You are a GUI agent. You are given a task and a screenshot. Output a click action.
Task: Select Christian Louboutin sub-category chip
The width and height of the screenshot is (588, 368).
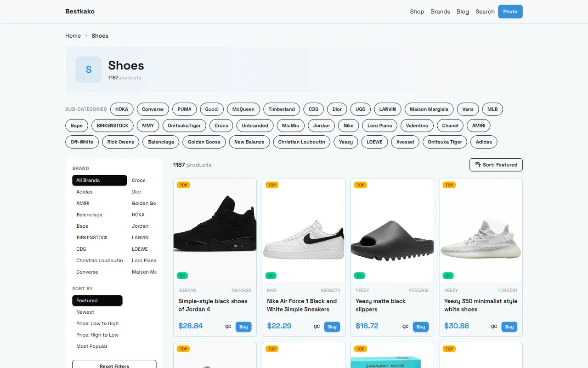click(x=301, y=142)
